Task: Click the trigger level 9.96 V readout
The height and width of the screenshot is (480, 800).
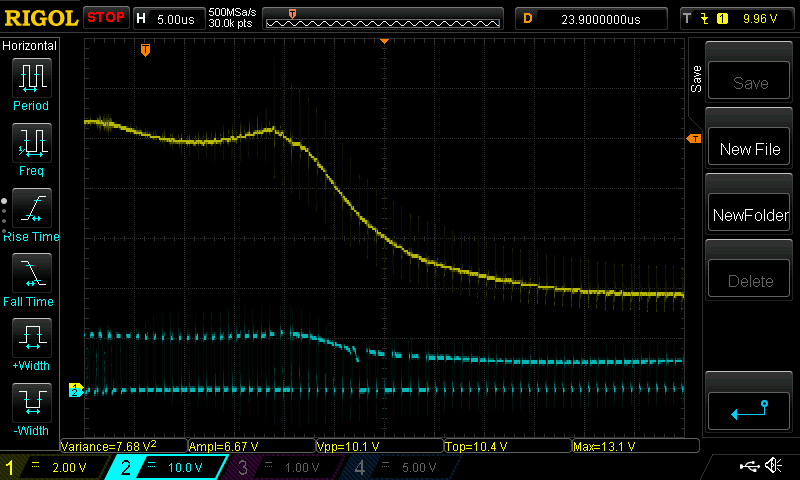Action: tap(760, 19)
